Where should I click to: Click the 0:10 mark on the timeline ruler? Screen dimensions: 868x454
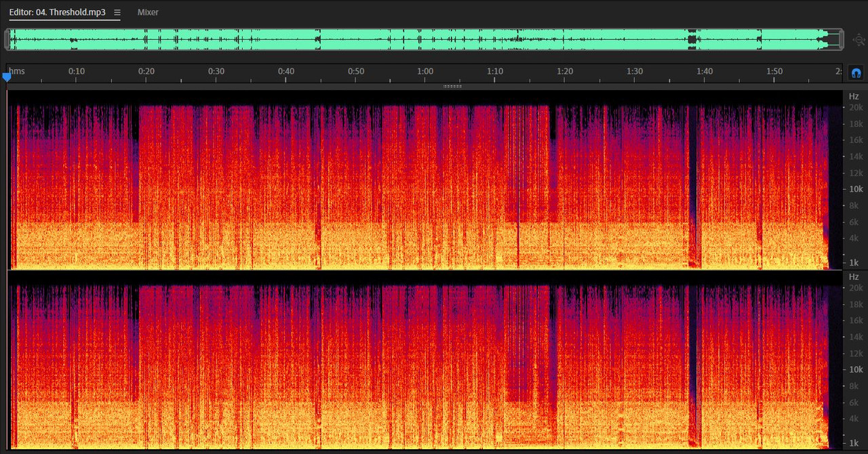[76, 71]
